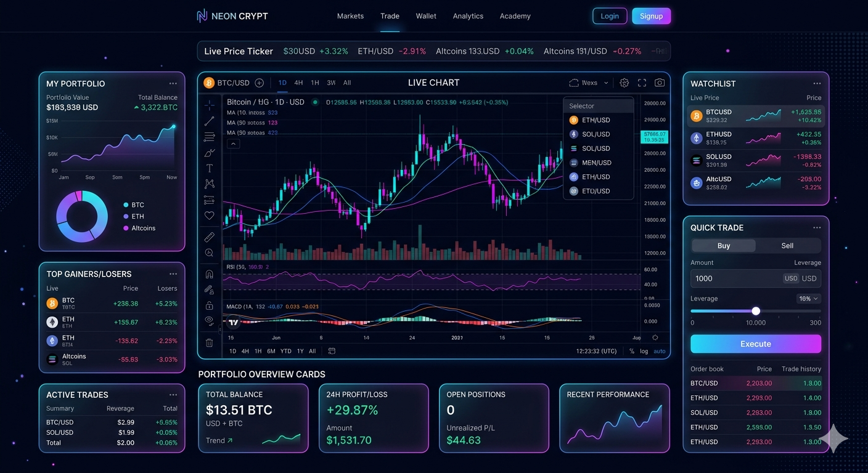This screenshot has width=868, height=473.
Task: Open the Recent Performance card
Action: (x=615, y=418)
